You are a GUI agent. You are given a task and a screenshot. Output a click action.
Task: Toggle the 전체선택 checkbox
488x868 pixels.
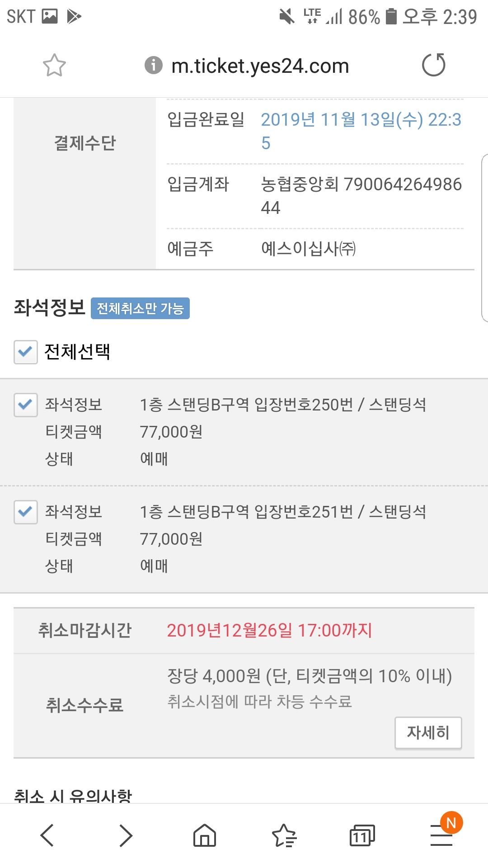coord(25,352)
